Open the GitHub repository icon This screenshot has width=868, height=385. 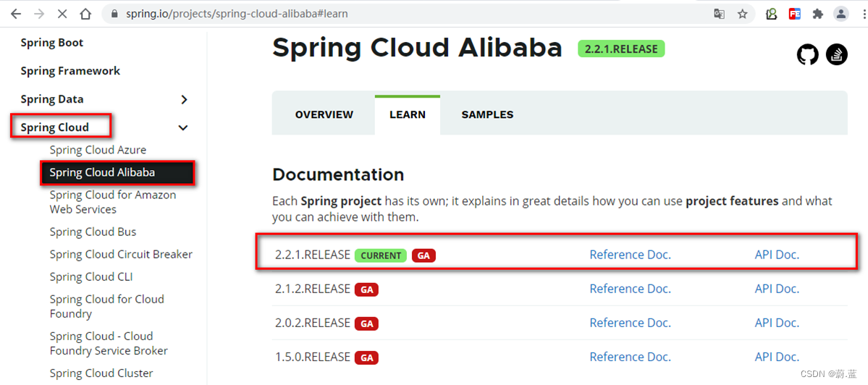click(808, 54)
